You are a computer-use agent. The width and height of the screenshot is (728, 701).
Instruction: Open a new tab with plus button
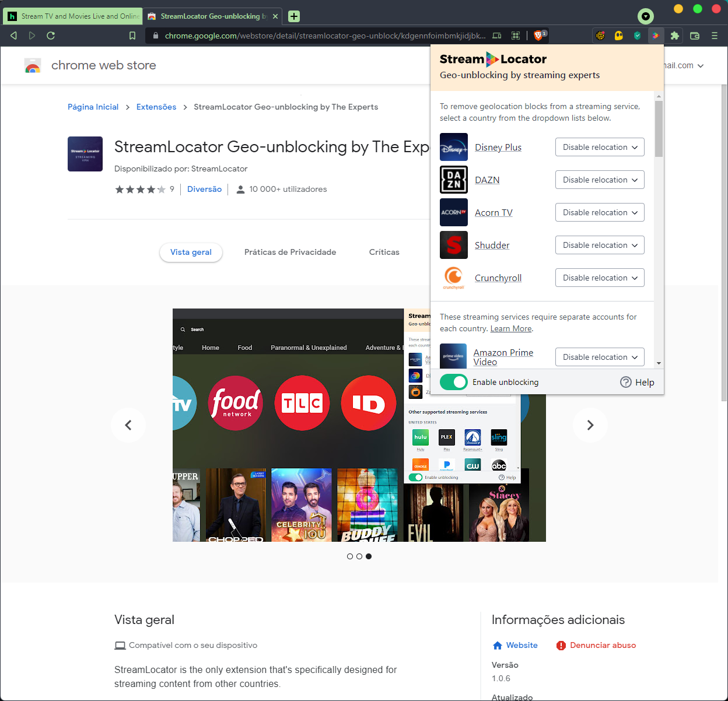294,16
